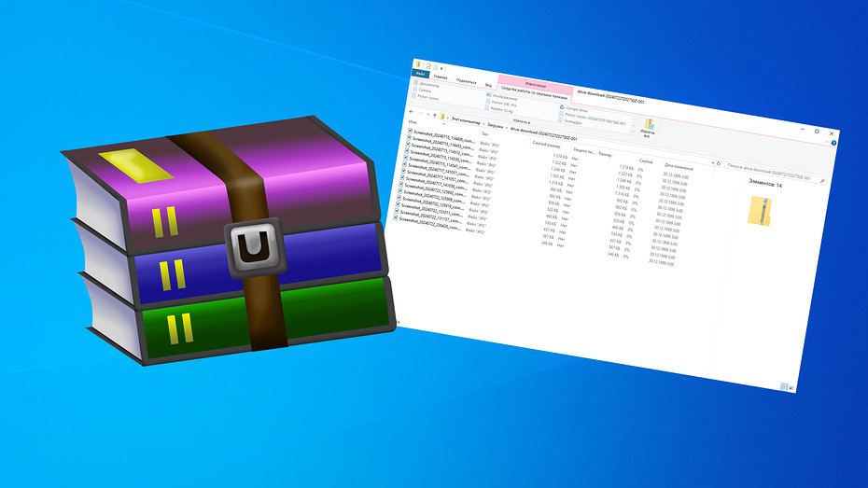The width and height of the screenshot is (868, 488).
Task: Select file Screenshot_20240715_114433
Action: 442,144
